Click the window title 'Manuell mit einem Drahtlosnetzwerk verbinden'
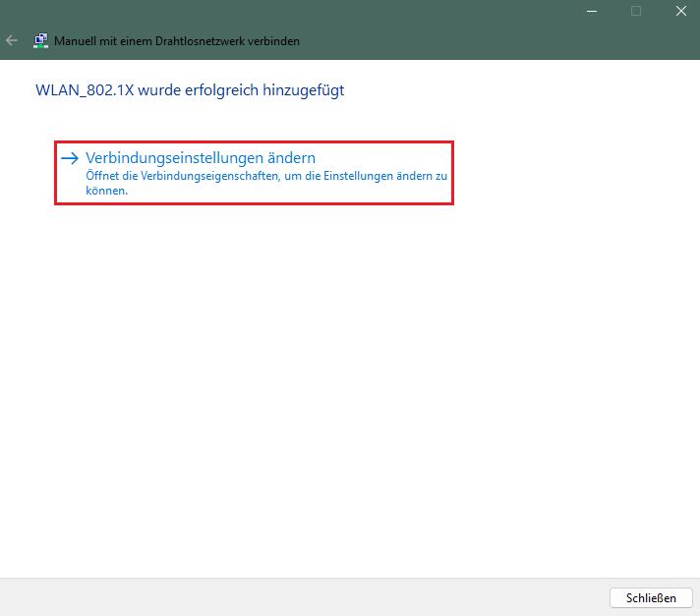Viewport: 700px width, 616px height. pos(177,41)
